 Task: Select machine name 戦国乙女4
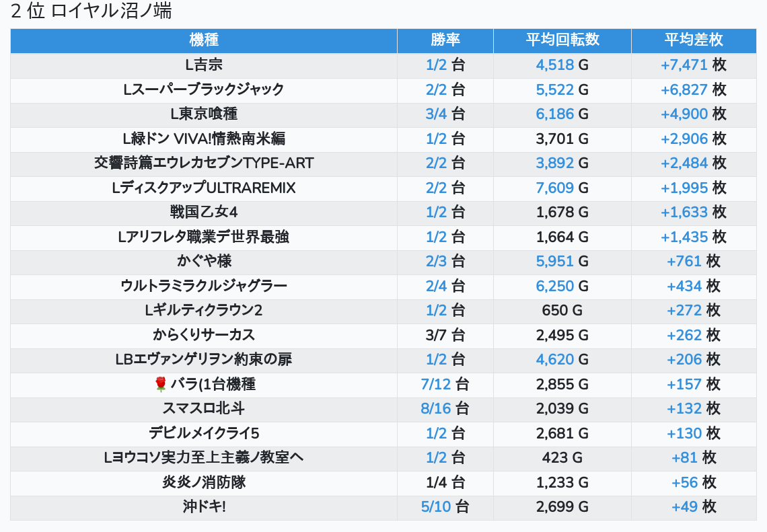pos(203,213)
